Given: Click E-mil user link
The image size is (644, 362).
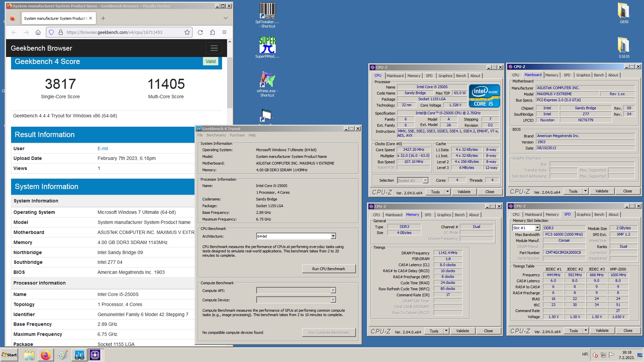Looking at the screenshot, I should tap(103, 148).
